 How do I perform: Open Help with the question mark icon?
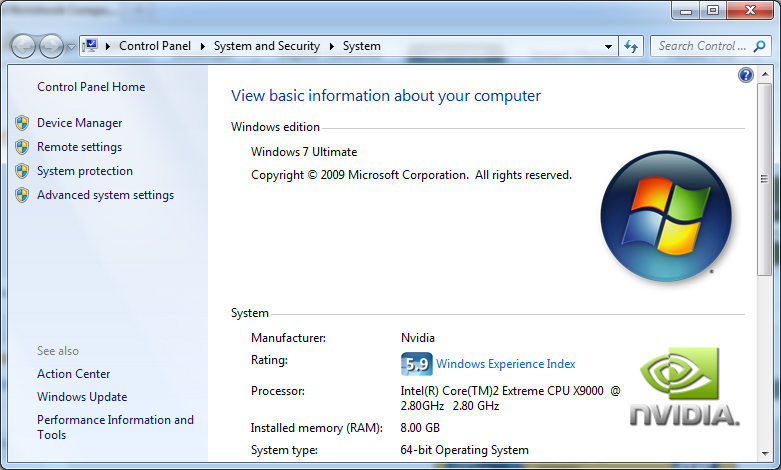746,75
